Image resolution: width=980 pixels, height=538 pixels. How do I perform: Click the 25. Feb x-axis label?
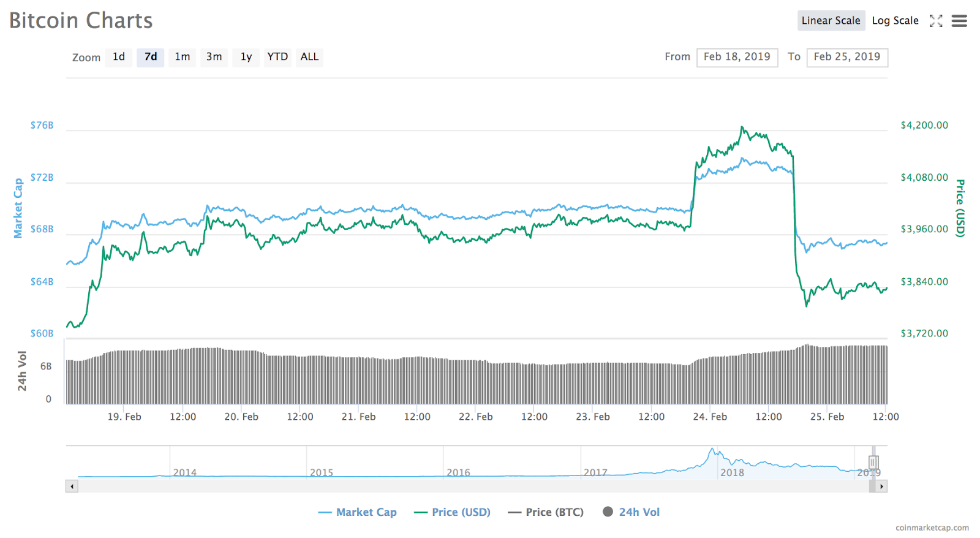(x=827, y=417)
